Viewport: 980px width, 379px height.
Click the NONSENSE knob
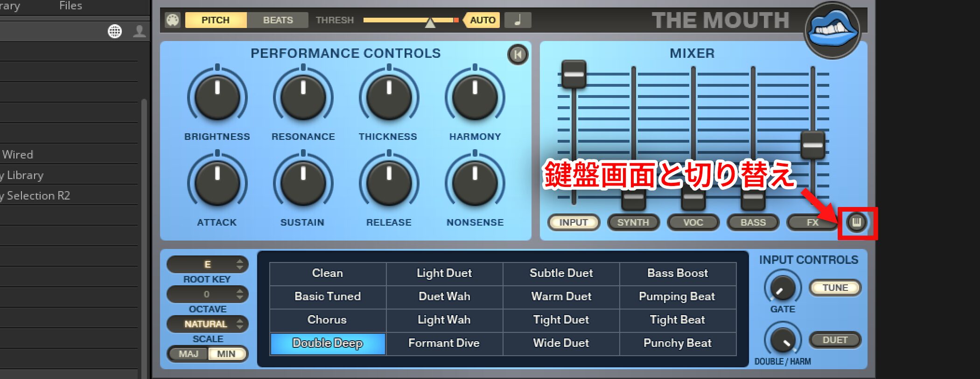pos(475,183)
